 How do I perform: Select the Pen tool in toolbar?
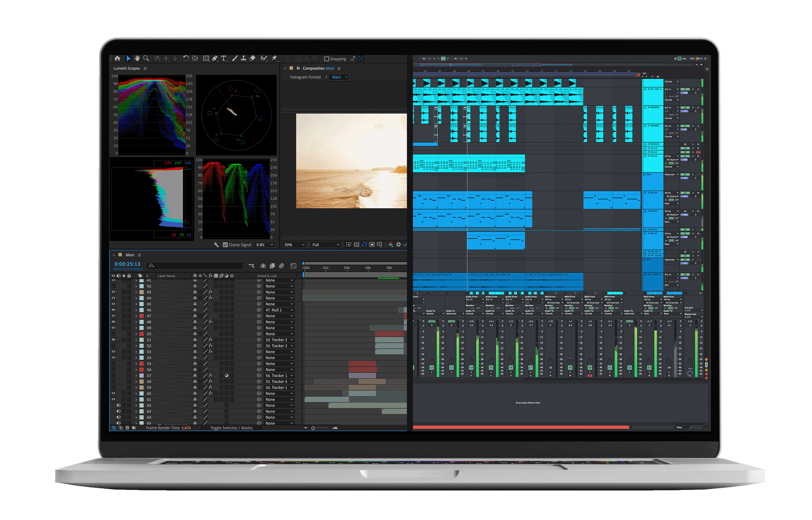point(215,58)
